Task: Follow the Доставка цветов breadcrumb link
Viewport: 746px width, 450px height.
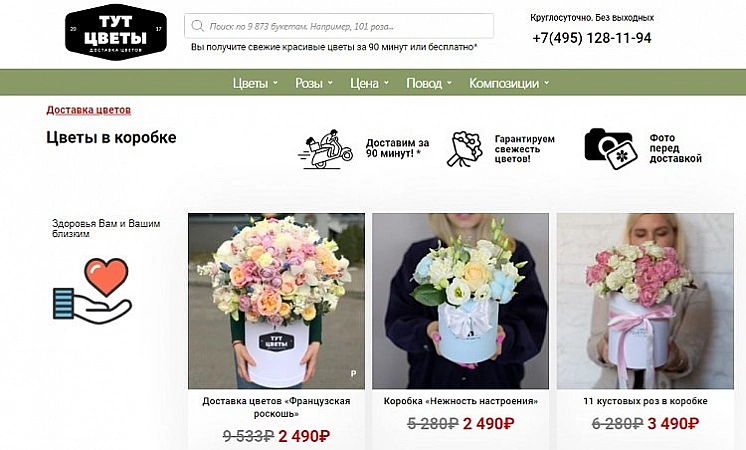Action: point(88,110)
